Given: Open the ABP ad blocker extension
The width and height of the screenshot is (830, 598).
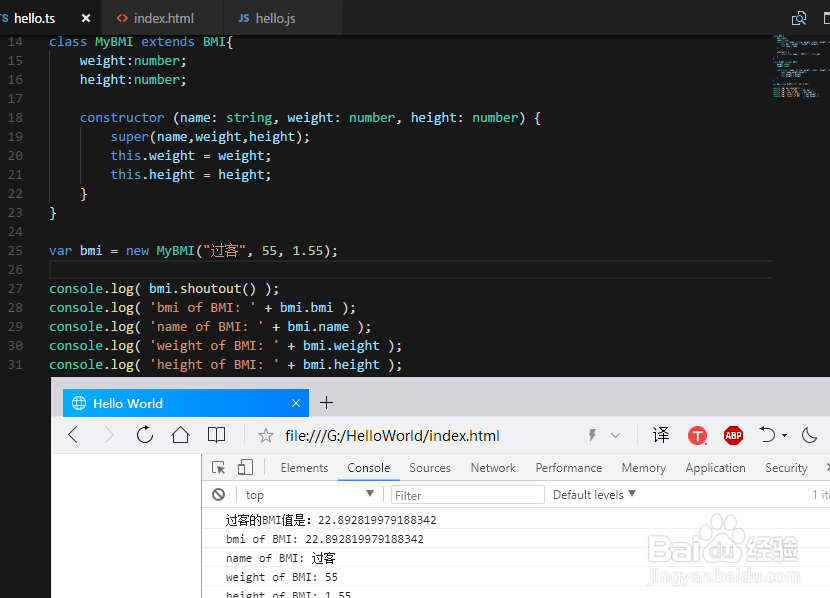Looking at the screenshot, I should point(733,435).
